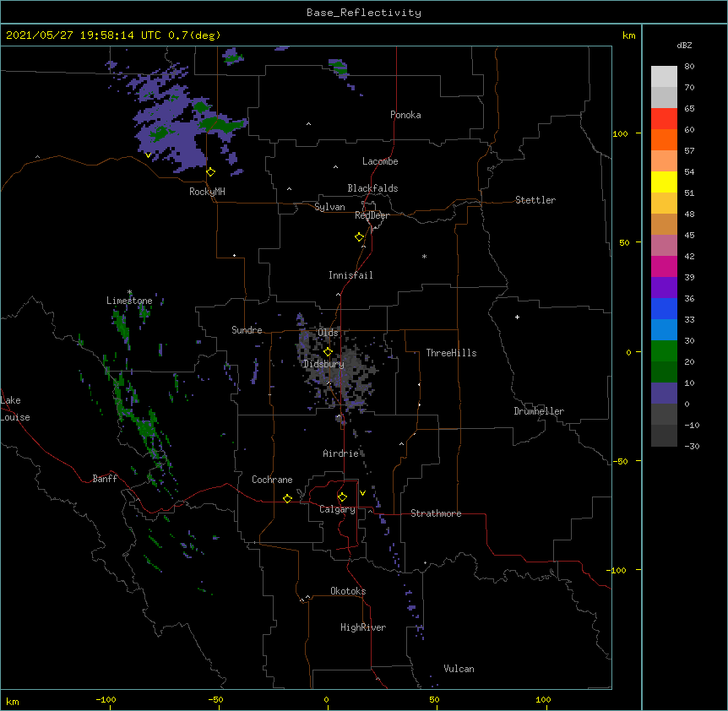
Task: Pick the orange swatch between 60 and 57
Action: [664, 139]
